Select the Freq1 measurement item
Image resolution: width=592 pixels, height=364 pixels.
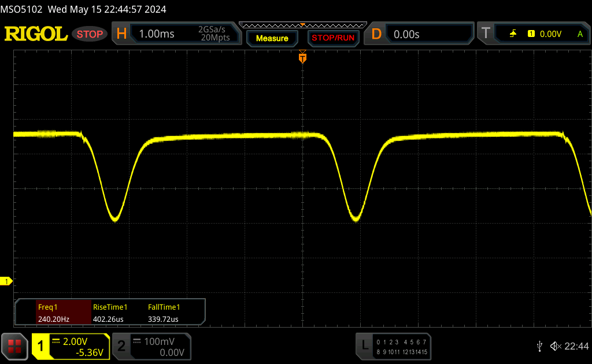[x=53, y=313]
